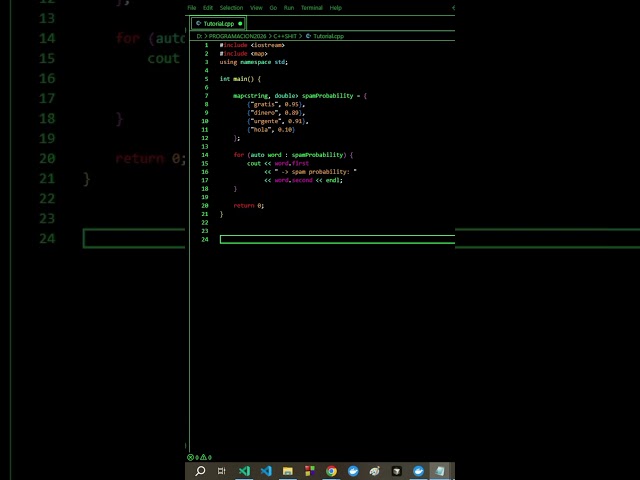Expand the C++SHIT breadcrumb folder
The height and width of the screenshot is (480, 640).
(x=285, y=36)
